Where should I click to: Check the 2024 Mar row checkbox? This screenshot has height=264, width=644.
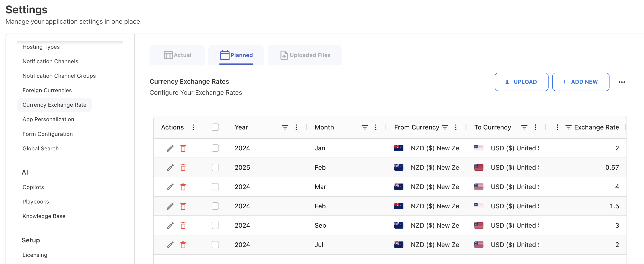[x=215, y=187]
